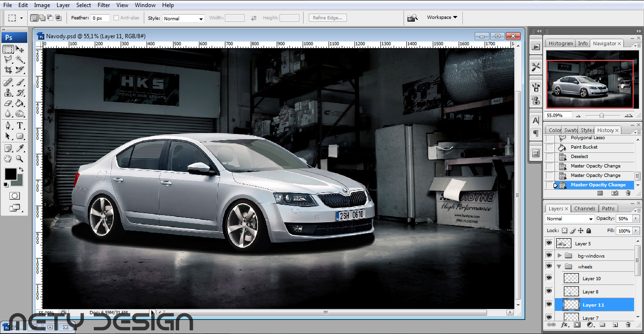This screenshot has width=644, height=334.
Task: Expand the bg-windows layer group
Action: pyautogui.click(x=560, y=255)
